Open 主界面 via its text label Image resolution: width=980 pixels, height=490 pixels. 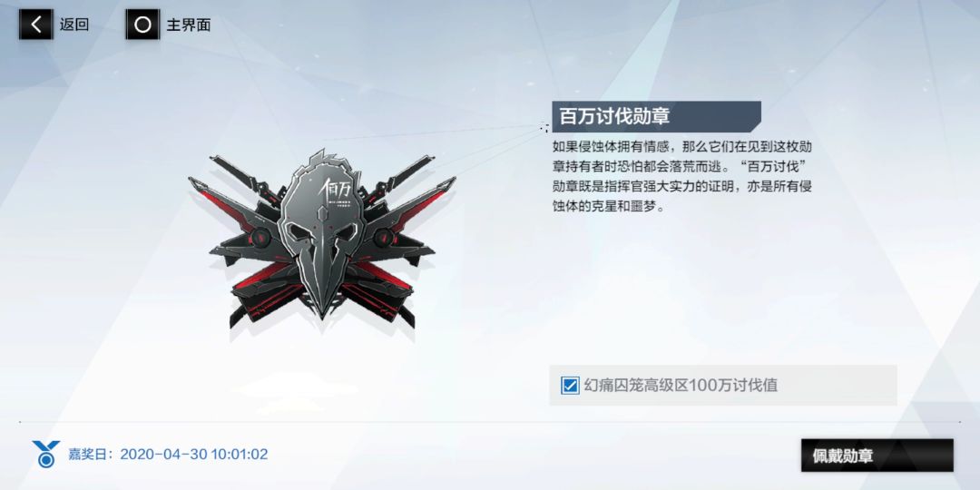[x=188, y=25]
